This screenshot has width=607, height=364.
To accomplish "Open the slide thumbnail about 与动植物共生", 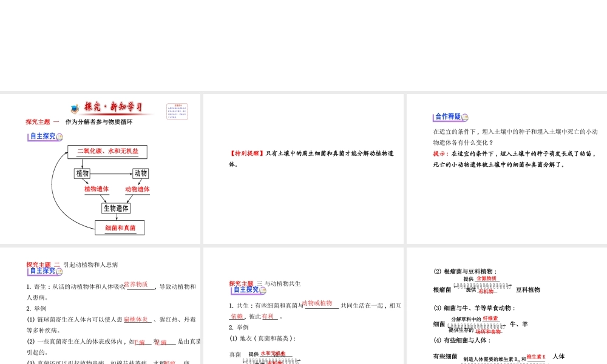I will pos(303,306).
